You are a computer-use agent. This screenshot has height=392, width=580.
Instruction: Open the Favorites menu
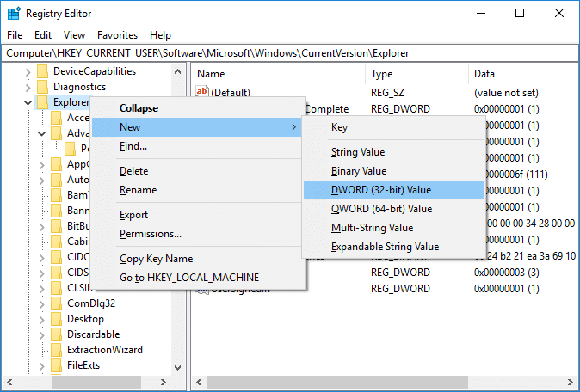117,35
